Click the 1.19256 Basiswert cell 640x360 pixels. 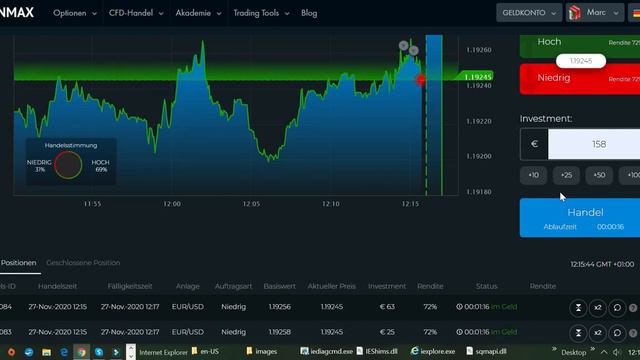coord(280,307)
